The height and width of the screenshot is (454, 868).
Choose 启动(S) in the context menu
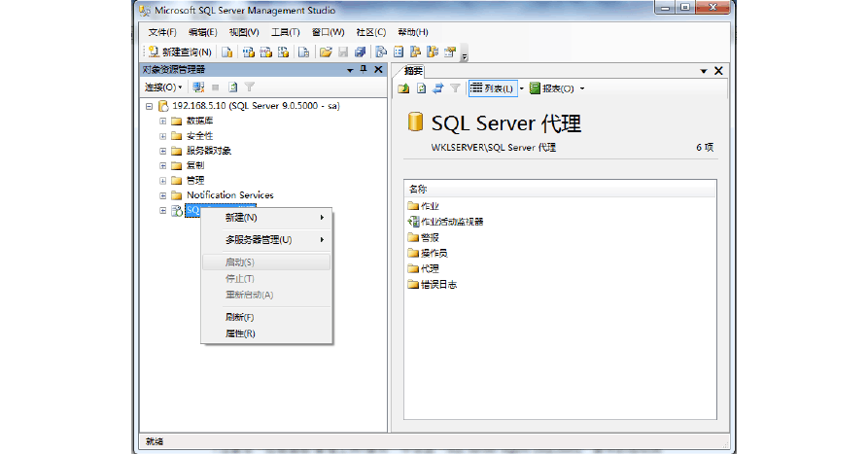(x=267, y=262)
